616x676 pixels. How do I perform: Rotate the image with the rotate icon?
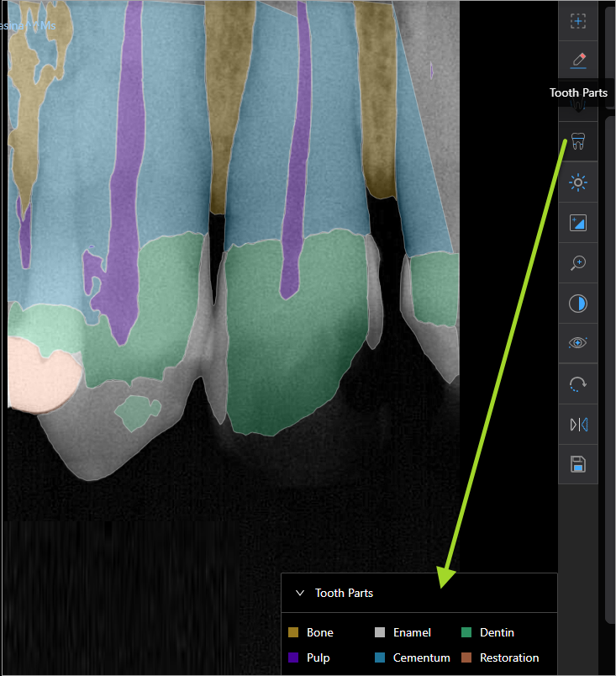point(578,384)
